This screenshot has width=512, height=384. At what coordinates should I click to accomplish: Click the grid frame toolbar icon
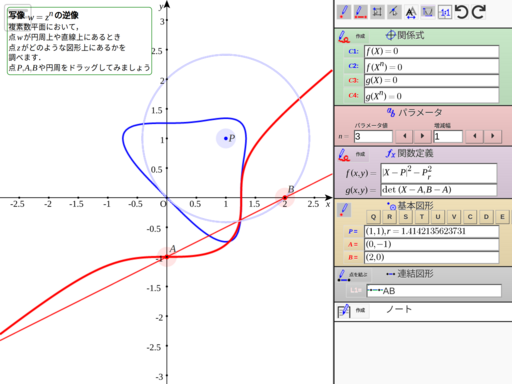377,12
